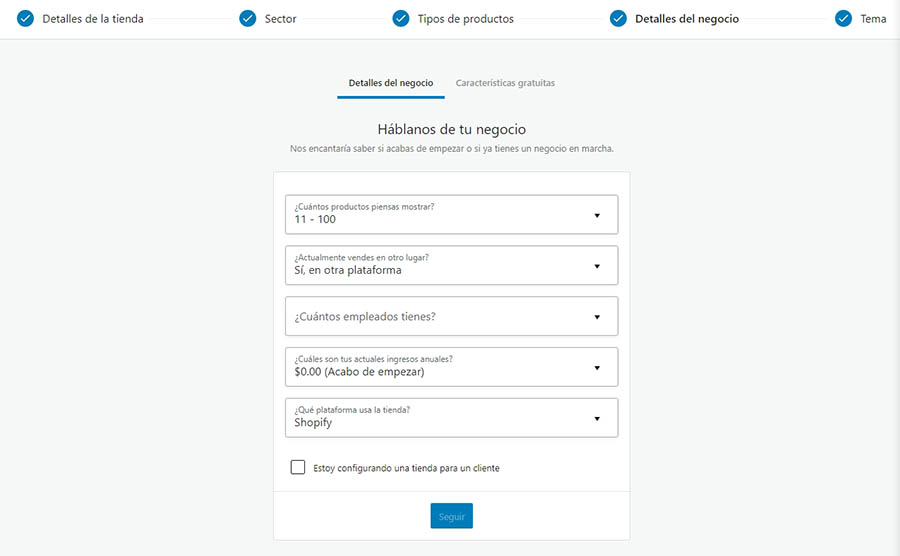Open the Tipos de productos step label
Image resolution: width=900 pixels, height=556 pixels.
466,19
